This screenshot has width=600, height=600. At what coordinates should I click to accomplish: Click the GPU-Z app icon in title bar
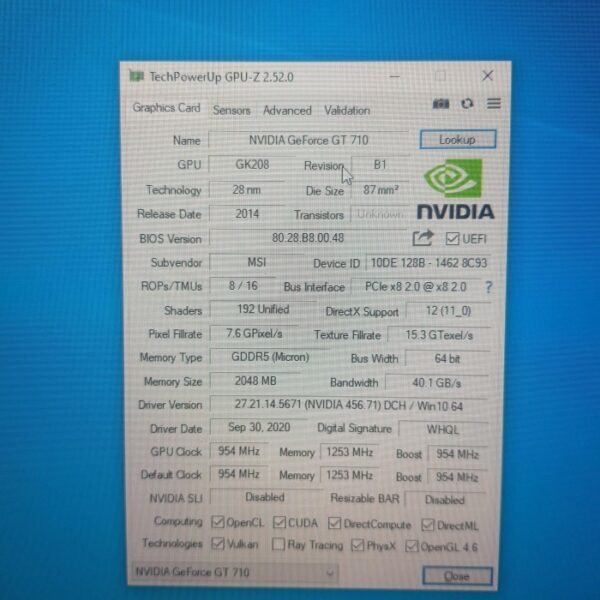(x=136, y=76)
